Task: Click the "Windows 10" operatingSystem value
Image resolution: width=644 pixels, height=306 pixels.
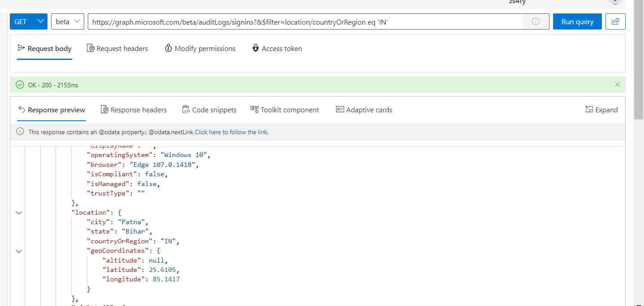Action: click(184, 155)
